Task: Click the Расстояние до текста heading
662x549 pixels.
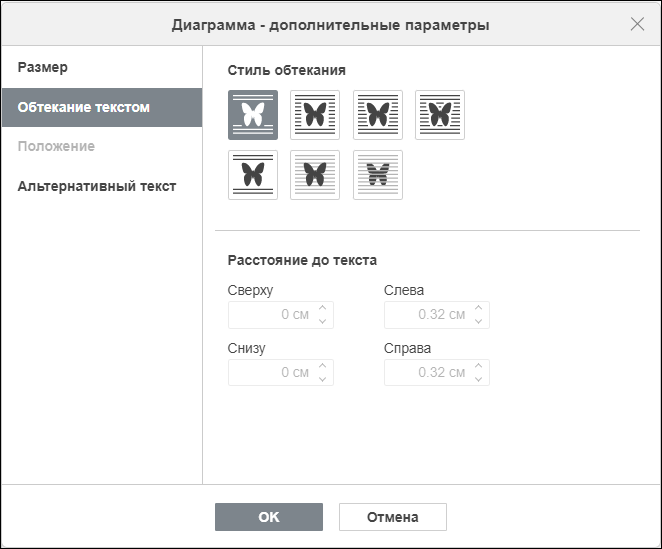Action: coord(302,260)
